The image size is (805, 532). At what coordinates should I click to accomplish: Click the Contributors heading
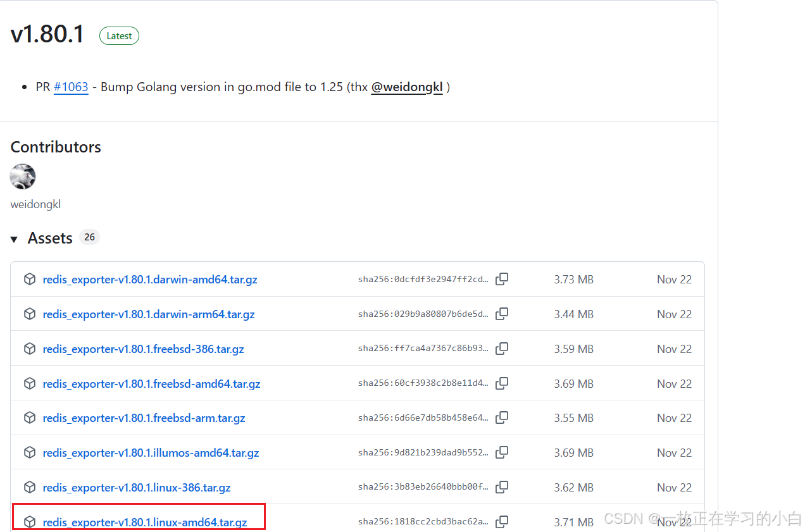point(56,147)
